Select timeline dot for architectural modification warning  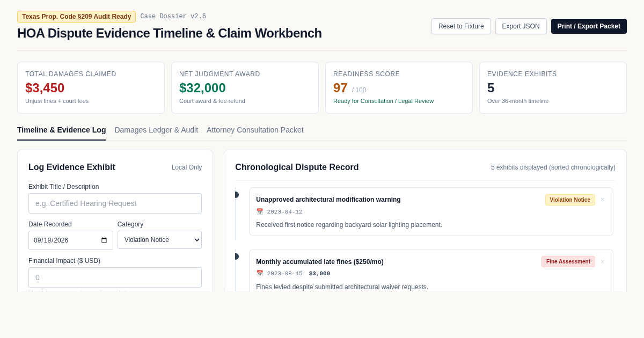pos(236,195)
